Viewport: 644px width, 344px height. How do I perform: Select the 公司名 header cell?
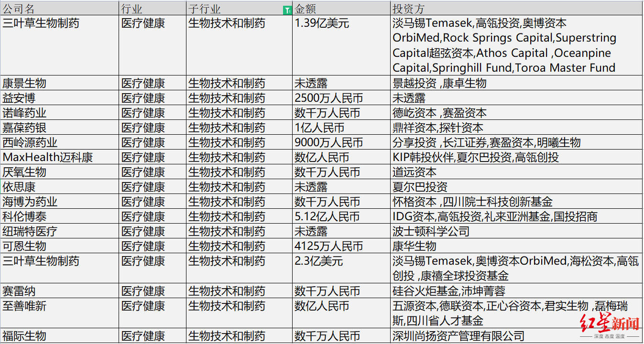pos(59,8)
